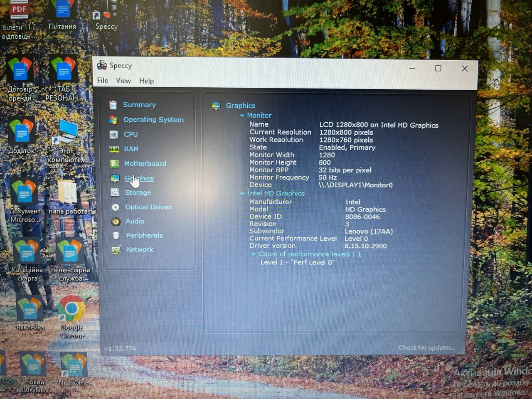Select the CPU chip icon
The width and height of the screenshot is (532, 399).
[x=113, y=134]
